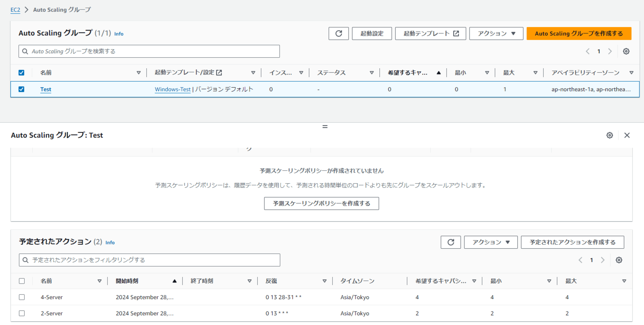Go to next page of Auto Scaling groups
This screenshot has height=325, width=644.
[610, 51]
